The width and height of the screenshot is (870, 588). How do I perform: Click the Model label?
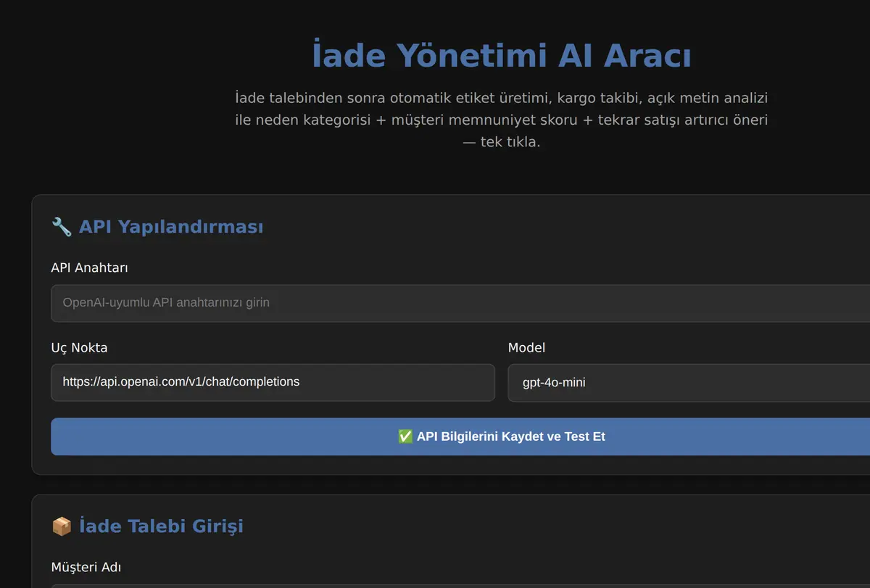526,347
